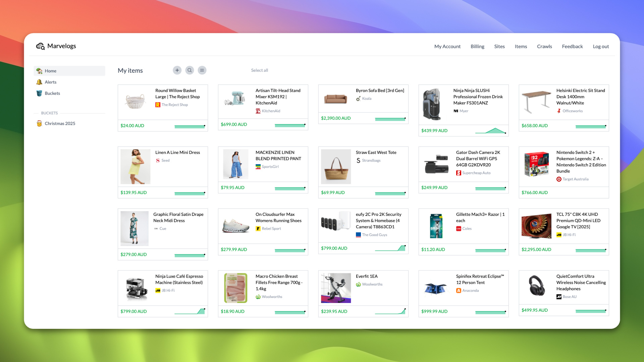
Task: Open the Feedback link
Action: (572, 47)
